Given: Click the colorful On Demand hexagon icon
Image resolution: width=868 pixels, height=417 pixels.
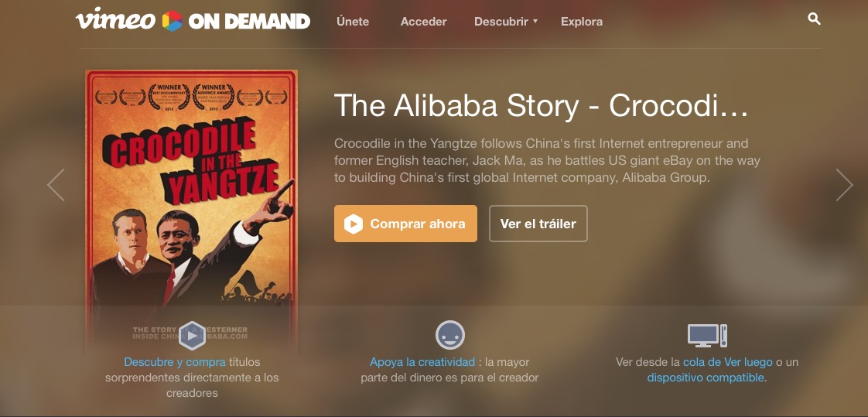Looking at the screenshot, I should [173, 21].
